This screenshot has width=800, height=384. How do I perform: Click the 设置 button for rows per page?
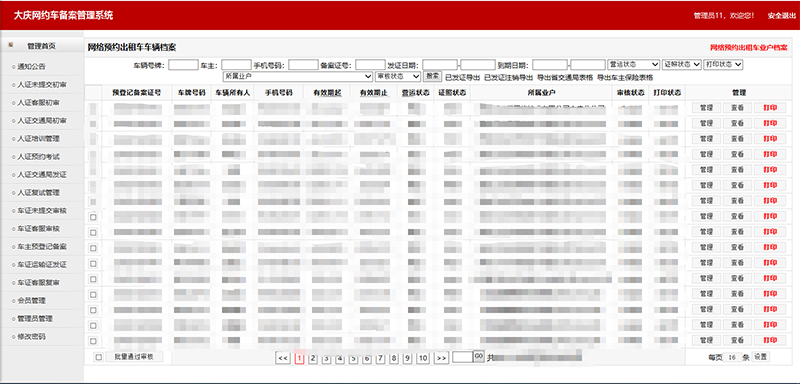[x=760, y=356]
